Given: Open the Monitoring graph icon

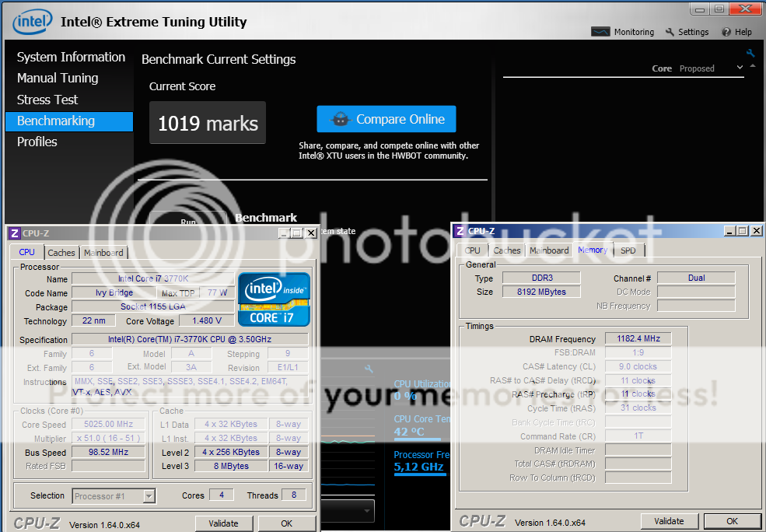Looking at the screenshot, I should coord(601,32).
